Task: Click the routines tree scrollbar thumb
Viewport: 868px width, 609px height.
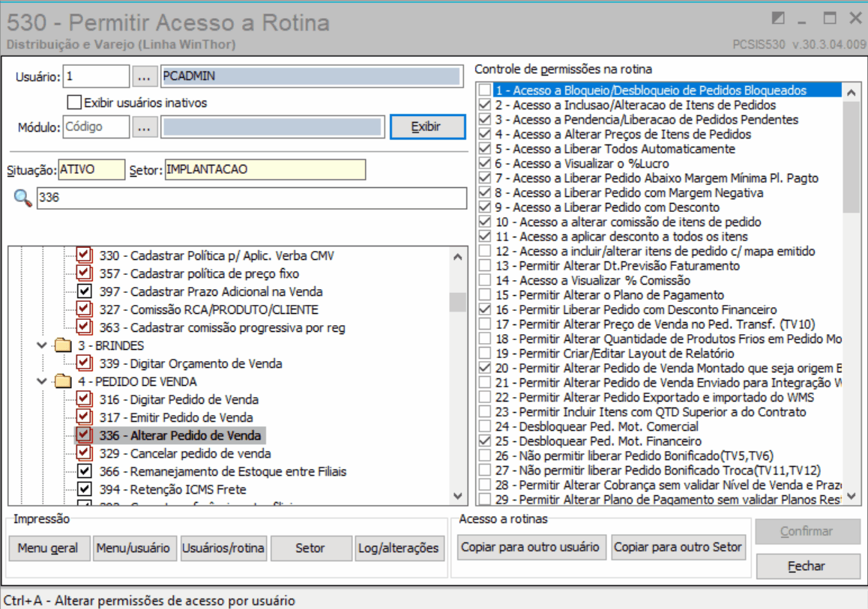Action: coord(457,302)
